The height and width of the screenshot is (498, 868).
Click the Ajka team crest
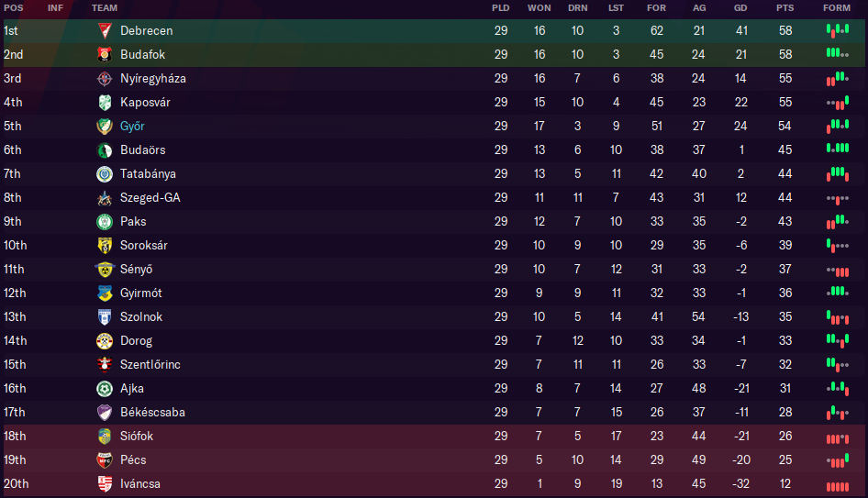coord(105,388)
